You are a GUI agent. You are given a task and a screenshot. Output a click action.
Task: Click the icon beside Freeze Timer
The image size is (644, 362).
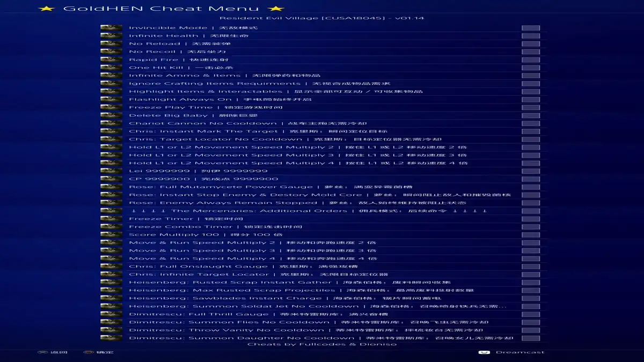click(x=111, y=219)
